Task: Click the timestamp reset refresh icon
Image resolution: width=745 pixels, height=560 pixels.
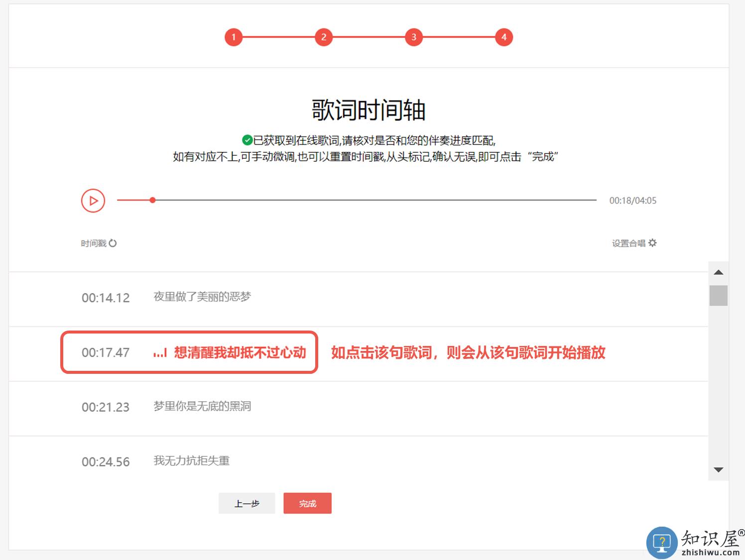Action: pos(113,243)
